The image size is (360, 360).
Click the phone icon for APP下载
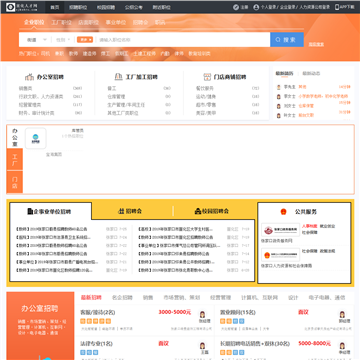(x=337, y=7)
